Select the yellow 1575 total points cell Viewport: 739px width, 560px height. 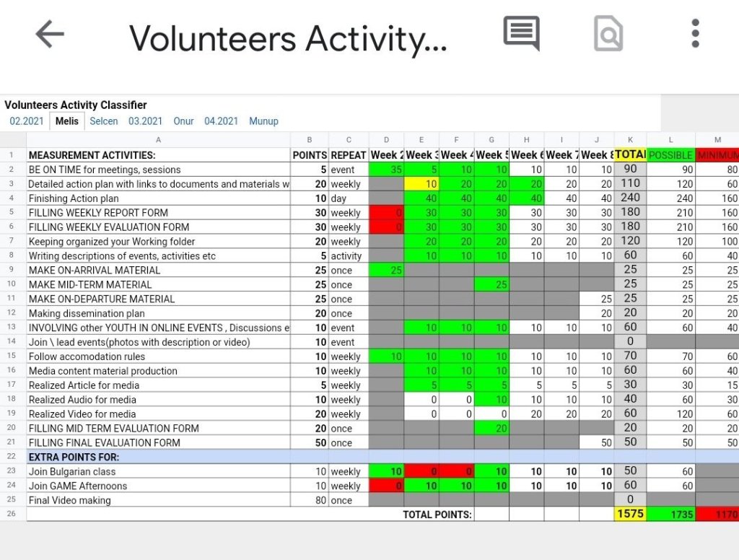click(630, 515)
